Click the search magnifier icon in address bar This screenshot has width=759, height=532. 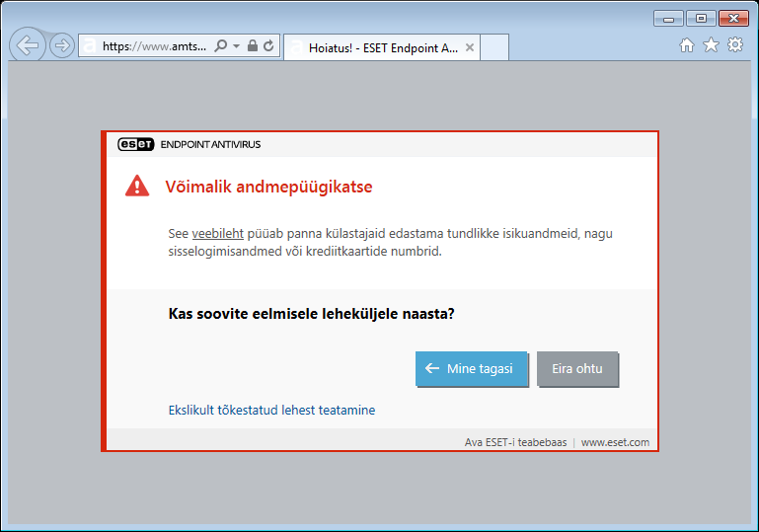click(221, 46)
